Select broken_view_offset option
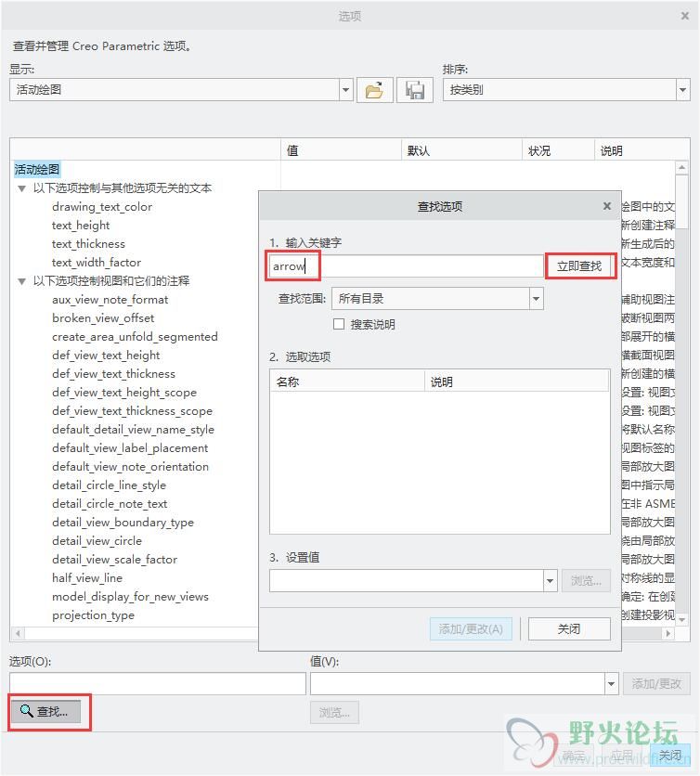The image size is (700, 776). coord(103,318)
